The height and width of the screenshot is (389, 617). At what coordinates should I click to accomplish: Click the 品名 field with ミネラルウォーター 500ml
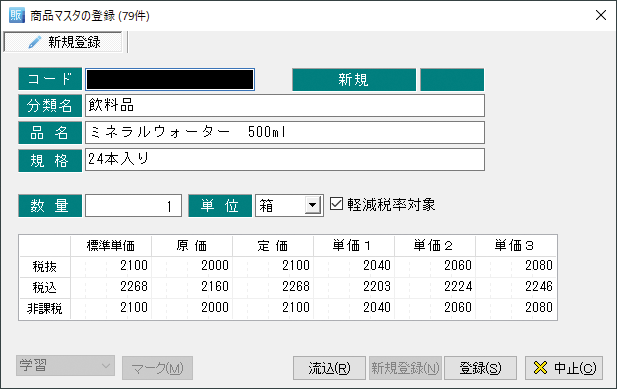coord(285,133)
